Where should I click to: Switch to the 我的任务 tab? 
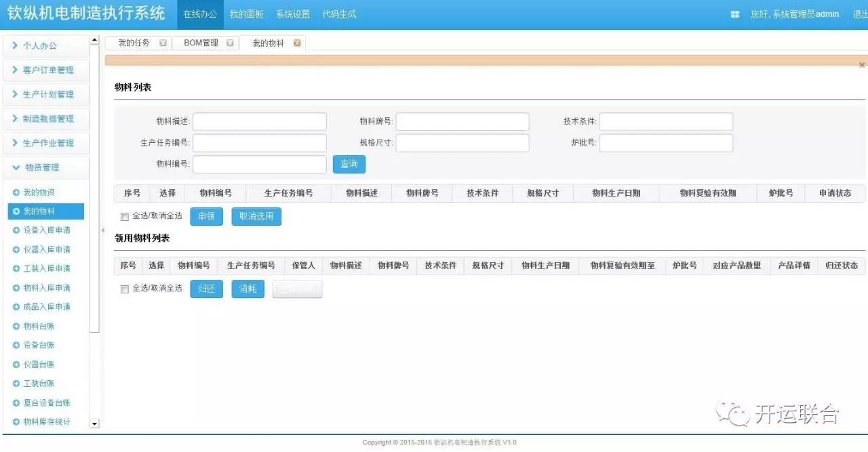(134, 43)
